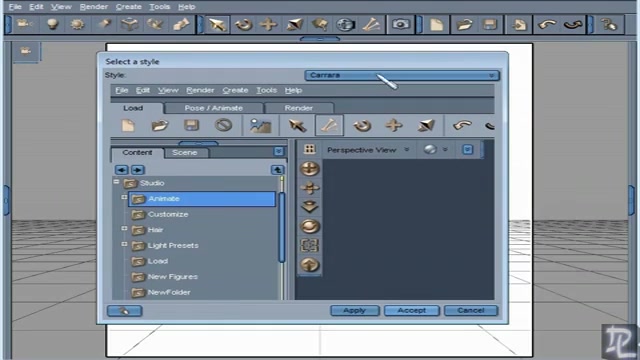The height and width of the screenshot is (360, 640).
Task: Save scene using main toolbar disk icon
Action: (489, 24)
